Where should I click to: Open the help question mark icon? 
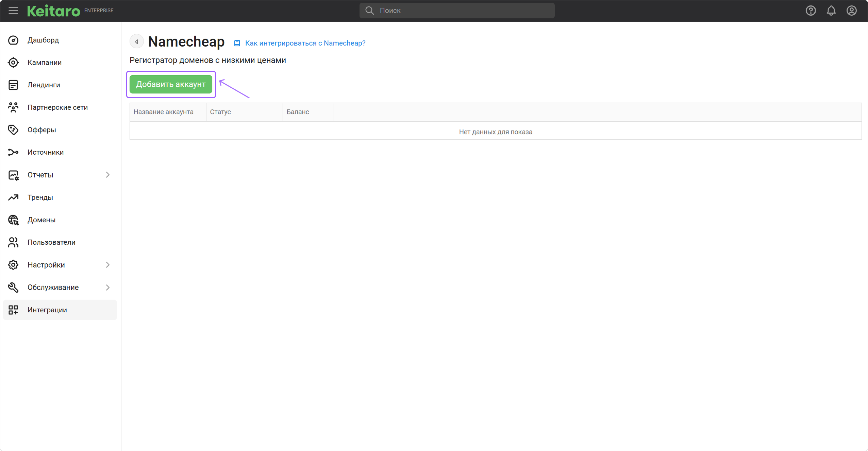coord(811,11)
